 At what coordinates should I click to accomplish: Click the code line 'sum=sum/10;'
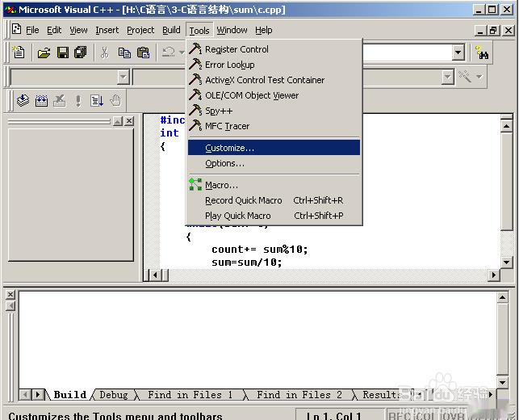[x=247, y=262]
